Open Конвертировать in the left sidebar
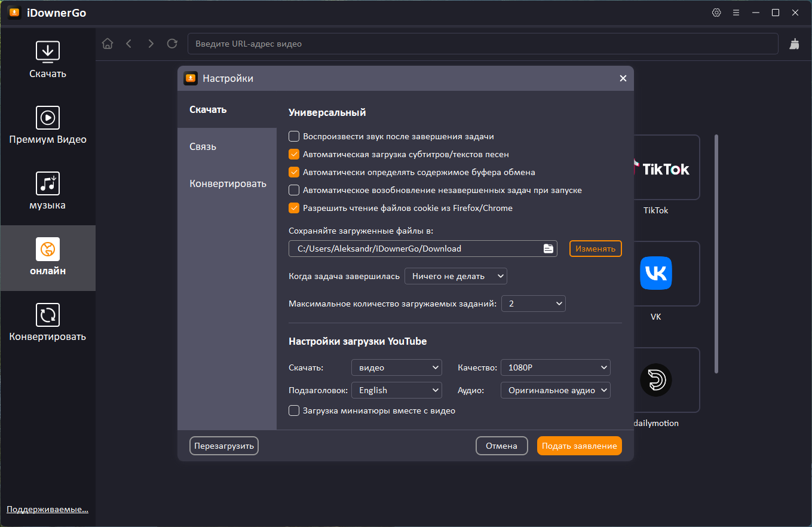This screenshot has width=812, height=527. 48,323
